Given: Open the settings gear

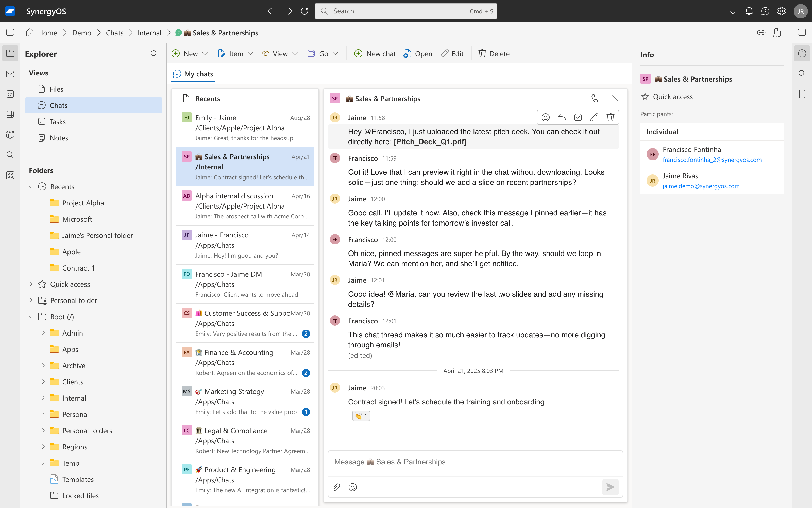Looking at the screenshot, I should [782, 11].
